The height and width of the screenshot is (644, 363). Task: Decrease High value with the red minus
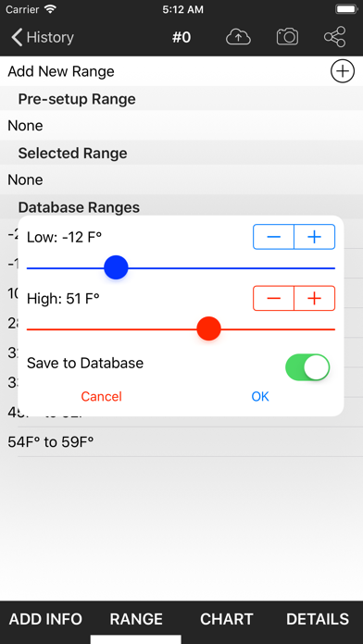[273, 299]
